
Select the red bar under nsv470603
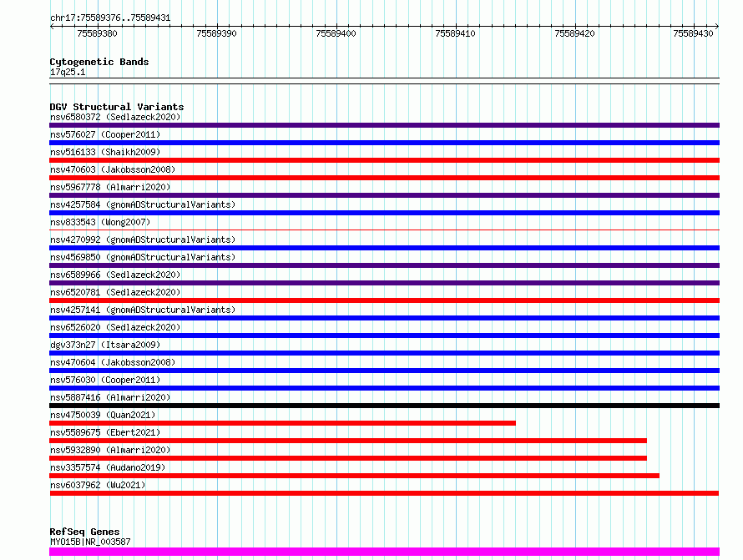point(384,178)
